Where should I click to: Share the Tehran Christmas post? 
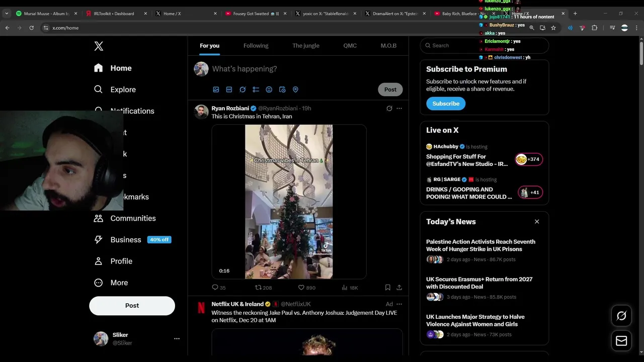click(399, 288)
